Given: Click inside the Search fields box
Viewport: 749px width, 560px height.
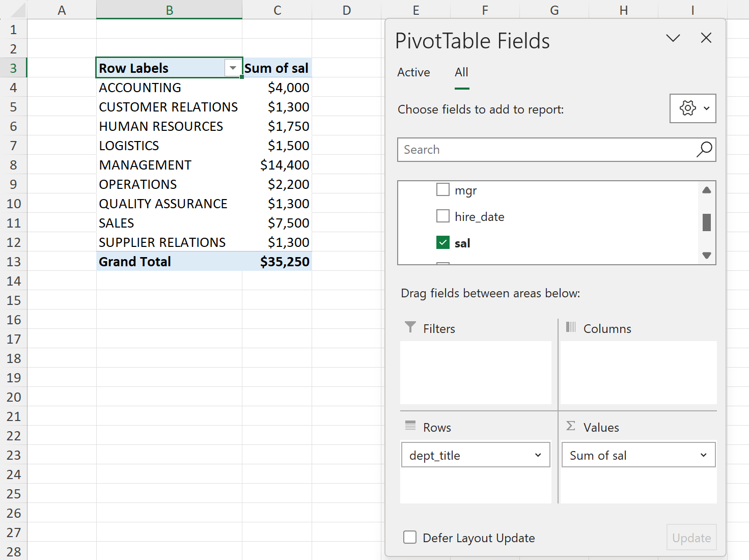Looking at the screenshot, I should pos(535,150).
